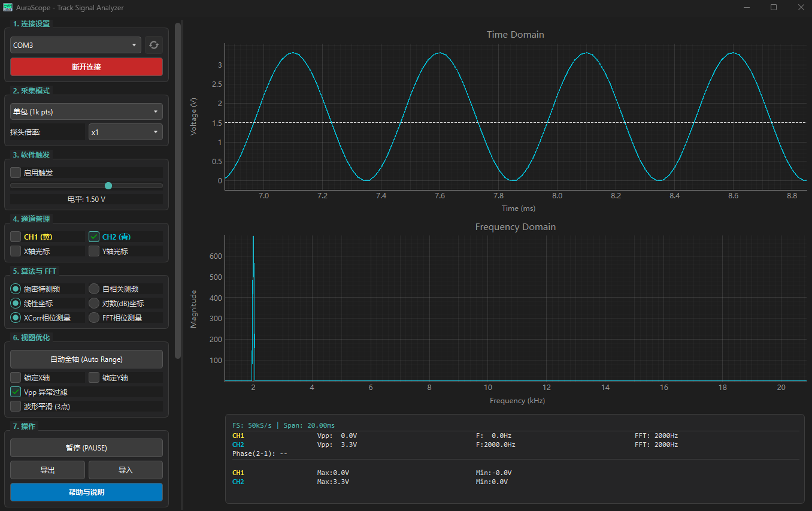Image resolution: width=812 pixels, height=511 pixels.
Task: Pause acquisition with 暂停 (PAUSE) button
Action: [86, 448]
